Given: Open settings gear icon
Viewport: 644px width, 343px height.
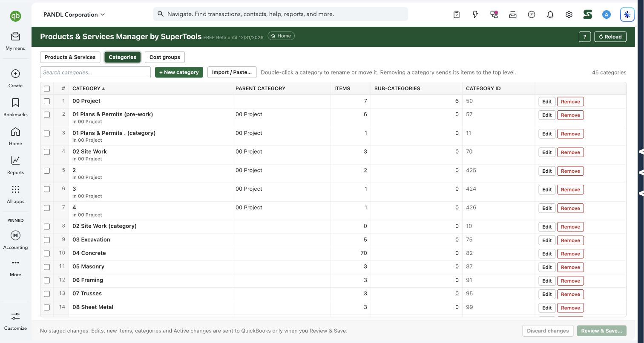Looking at the screenshot, I should tap(569, 14).
